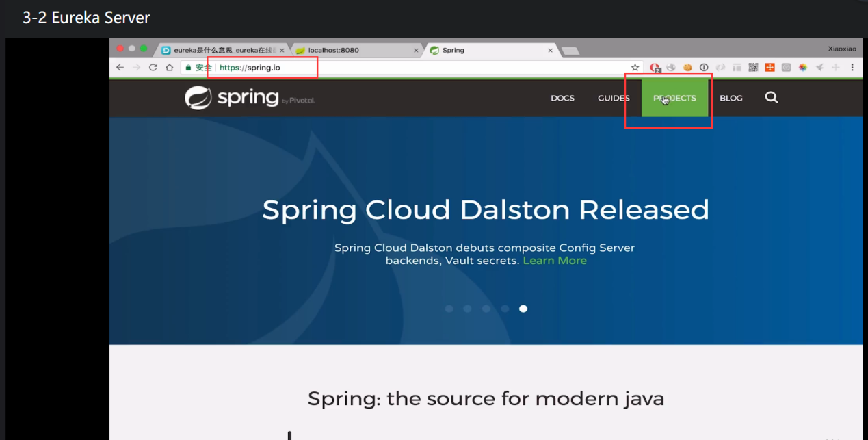Click the 'Spring: the source for modern java' heading
This screenshot has width=868, height=440.
click(486, 398)
